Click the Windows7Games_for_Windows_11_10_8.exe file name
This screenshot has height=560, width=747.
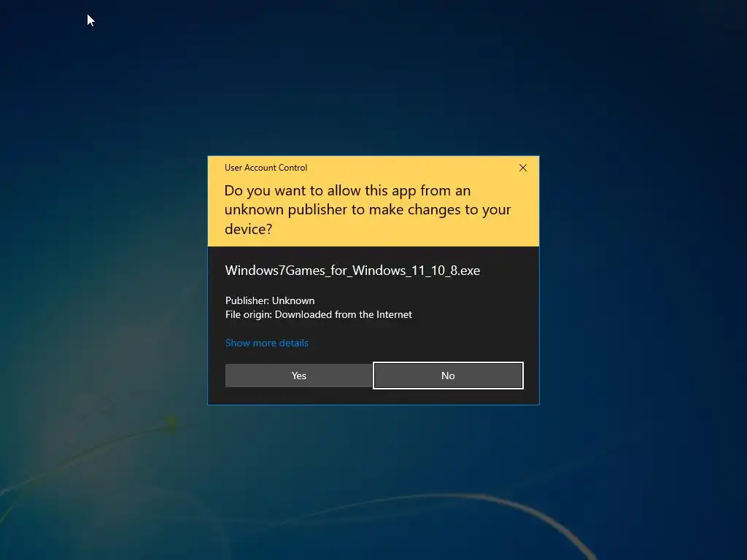(x=352, y=271)
